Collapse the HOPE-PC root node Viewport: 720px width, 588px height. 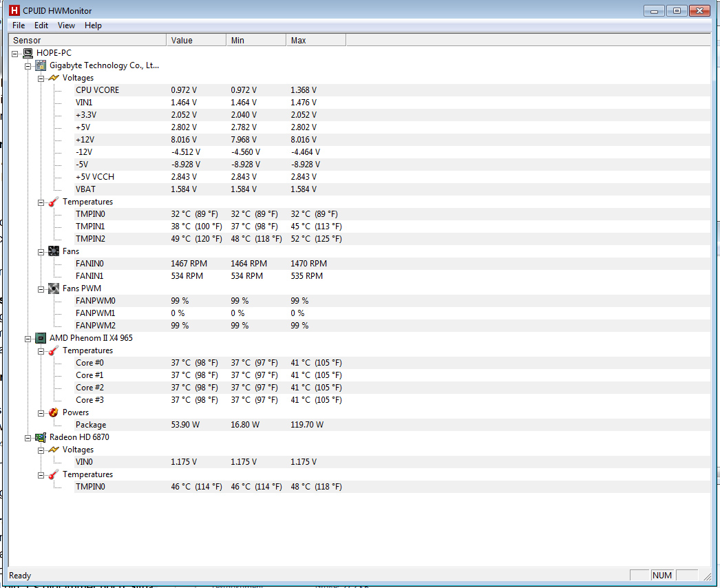(x=14, y=54)
